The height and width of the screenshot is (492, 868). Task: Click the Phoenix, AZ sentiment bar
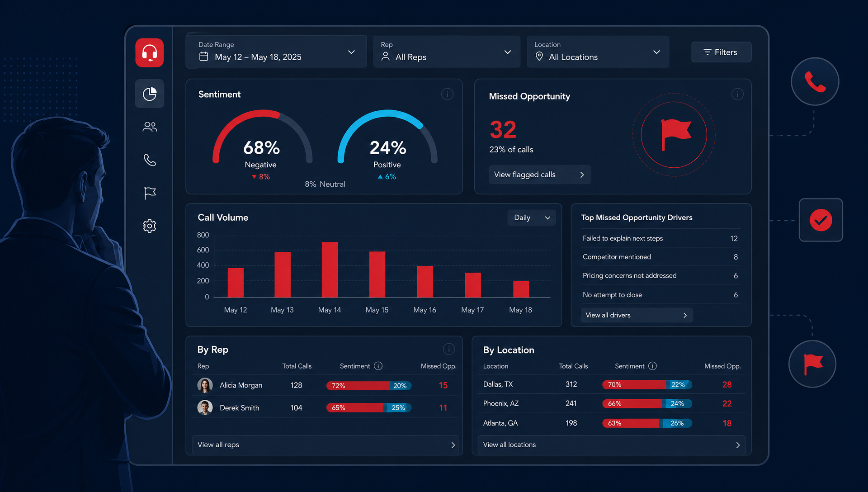[647, 404]
